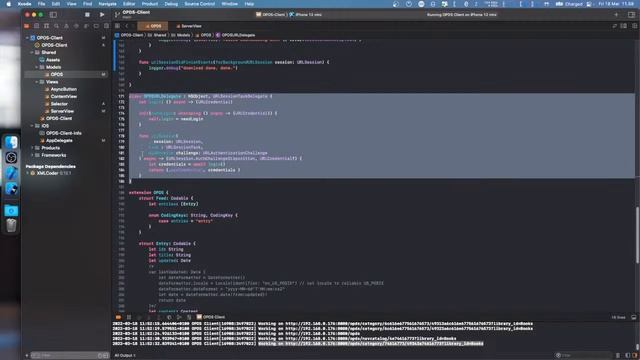This screenshot has height=360, width=640.
Task: Collapse the Models group folder
Action: pos(37,67)
